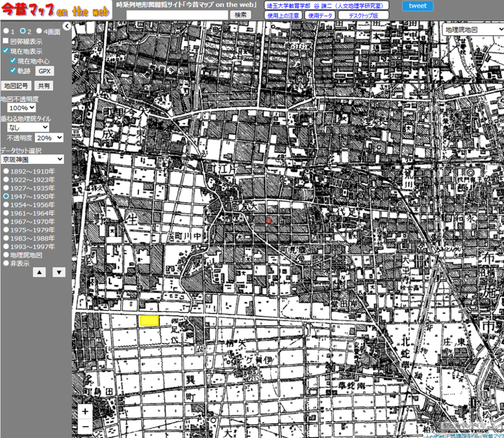Click the yellow highlighted map block

(x=149, y=321)
